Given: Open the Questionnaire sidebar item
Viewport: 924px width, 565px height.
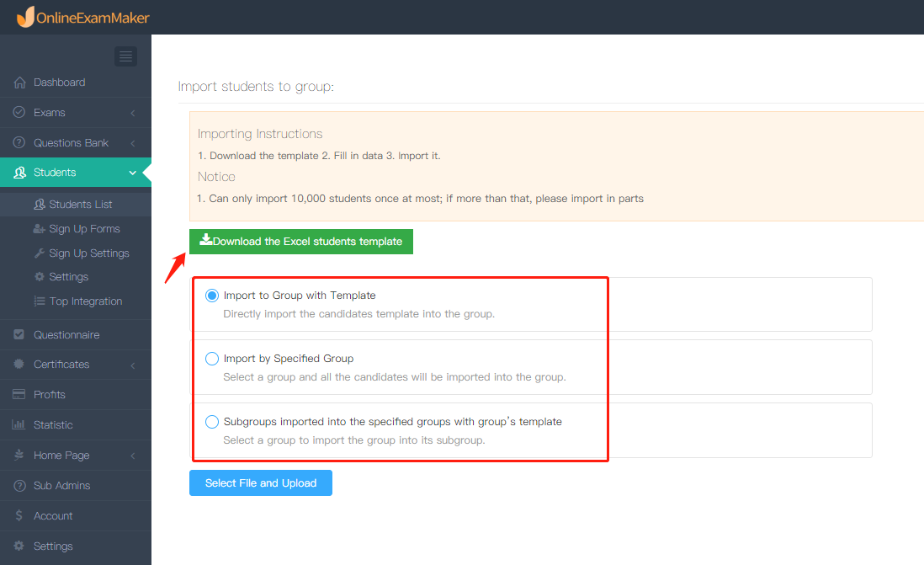Looking at the screenshot, I should (x=66, y=335).
